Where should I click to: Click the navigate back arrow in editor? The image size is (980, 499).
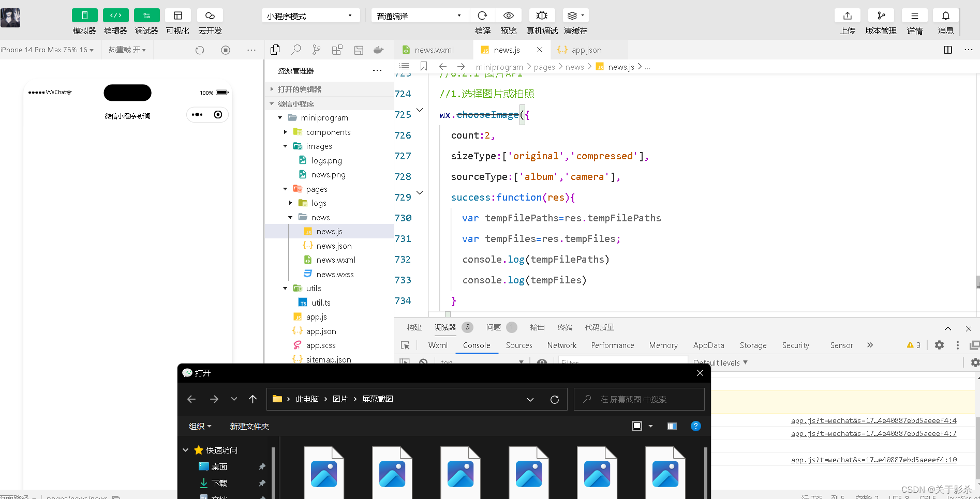click(442, 66)
